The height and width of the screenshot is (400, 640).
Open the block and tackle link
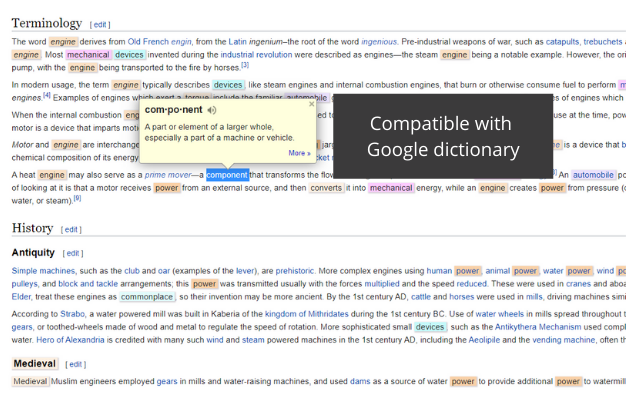tap(88, 284)
